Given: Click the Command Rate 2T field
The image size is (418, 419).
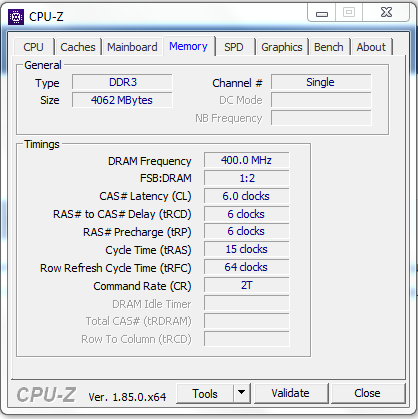Looking at the screenshot, I should (246, 285).
